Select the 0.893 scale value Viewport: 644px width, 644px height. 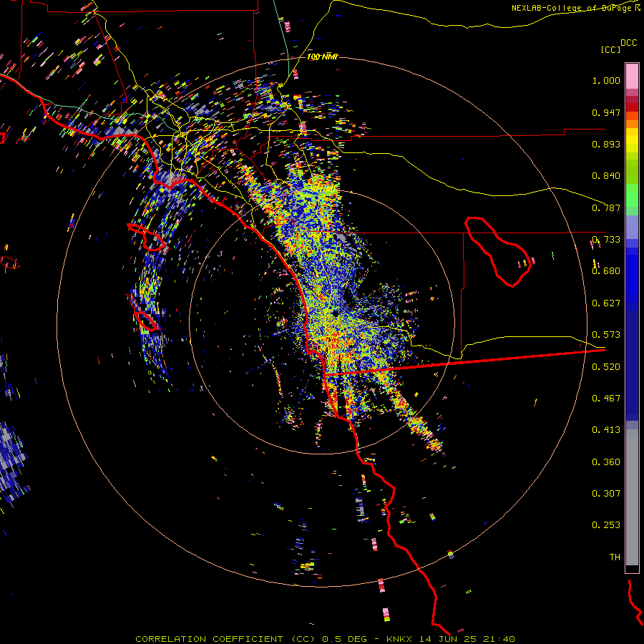coord(606,144)
